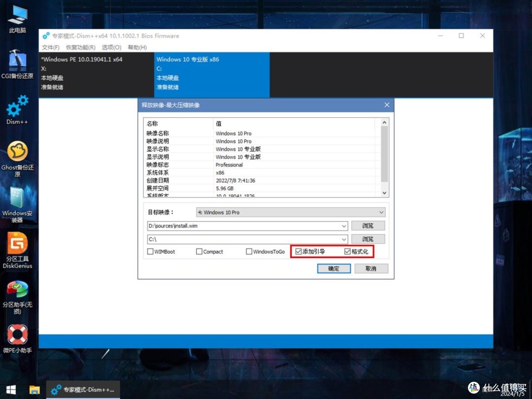This screenshot has height=399, width=532.
Task: Click the 值 column header
Action: pos(294,124)
